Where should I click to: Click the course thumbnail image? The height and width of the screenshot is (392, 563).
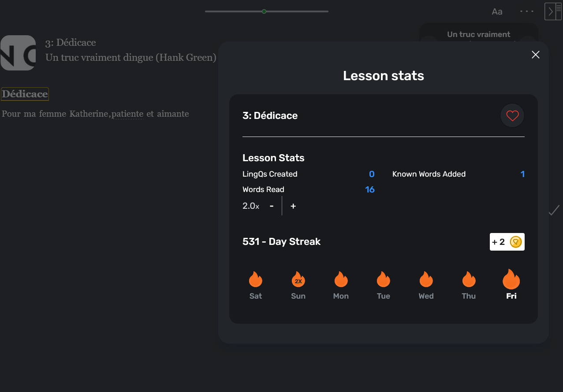18,53
